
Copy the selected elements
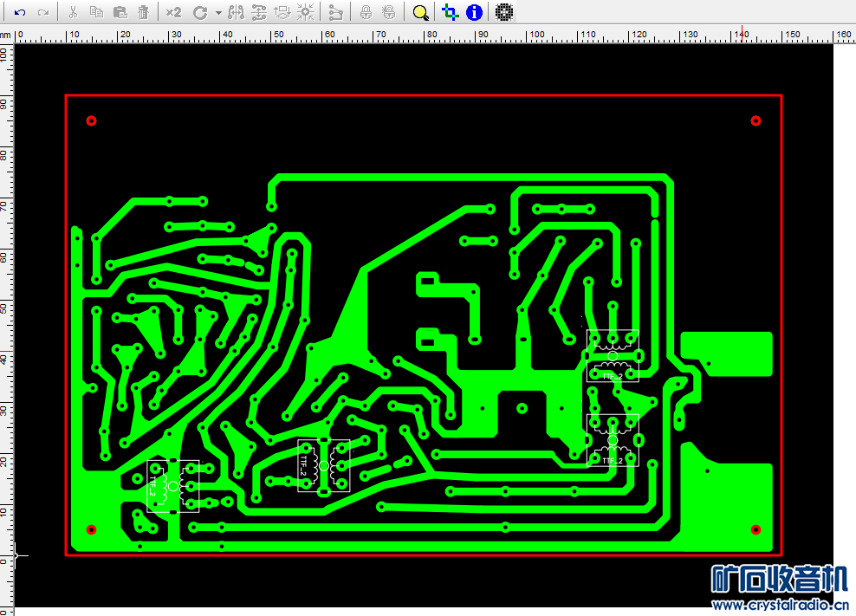point(97,12)
